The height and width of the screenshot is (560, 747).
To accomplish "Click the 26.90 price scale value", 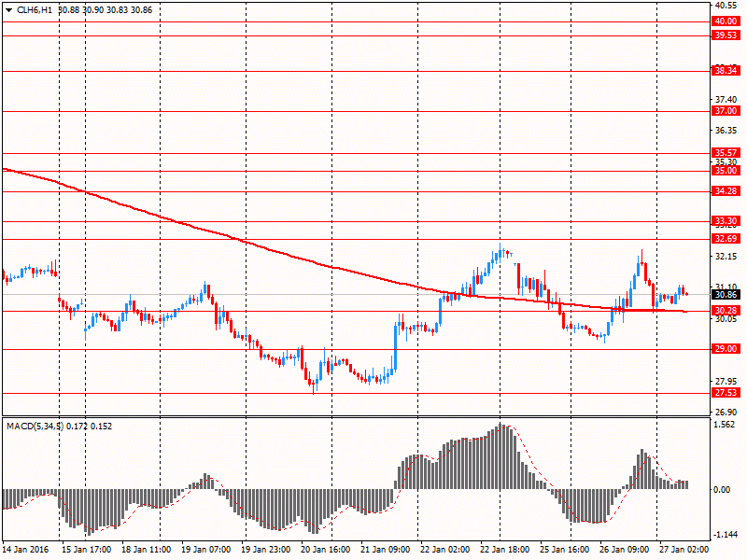I will coord(726,413).
